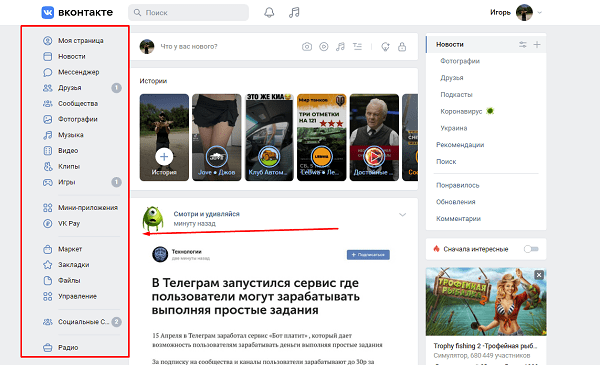Click the Файлы document icon

pyautogui.click(x=47, y=280)
